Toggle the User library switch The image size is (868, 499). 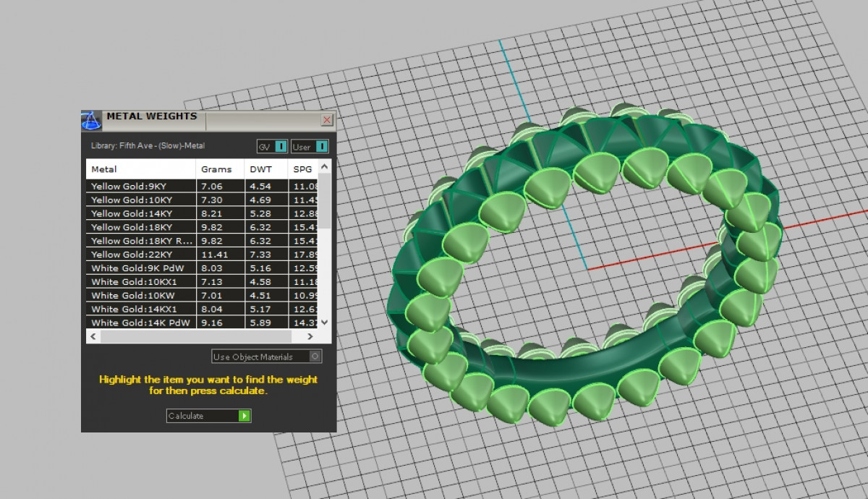pyautogui.click(x=321, y=147)
